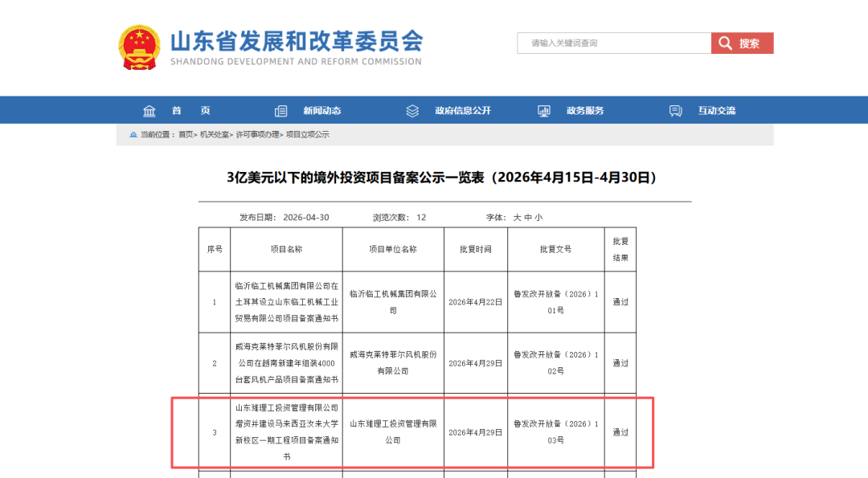
Task: Click 通过 result in row 2
Action: coord(620,363)
